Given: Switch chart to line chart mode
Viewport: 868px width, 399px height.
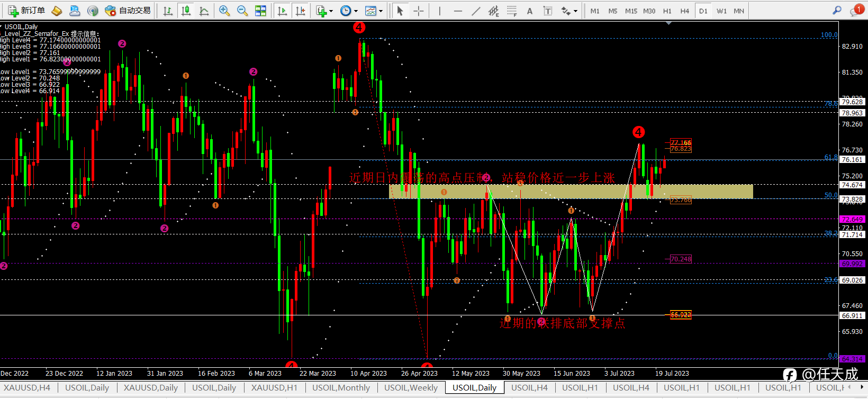Looking at the screenshot, I should tap(204, 11).
